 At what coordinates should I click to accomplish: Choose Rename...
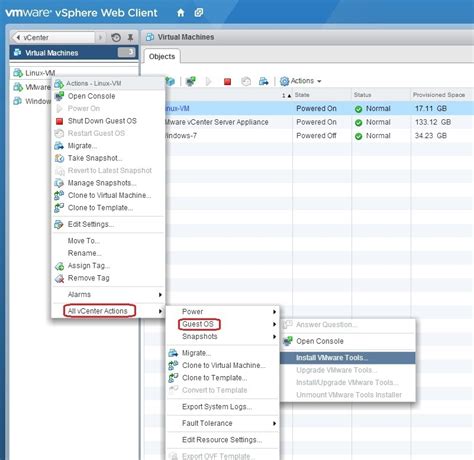pyautogui.click(x=85, y=253)
